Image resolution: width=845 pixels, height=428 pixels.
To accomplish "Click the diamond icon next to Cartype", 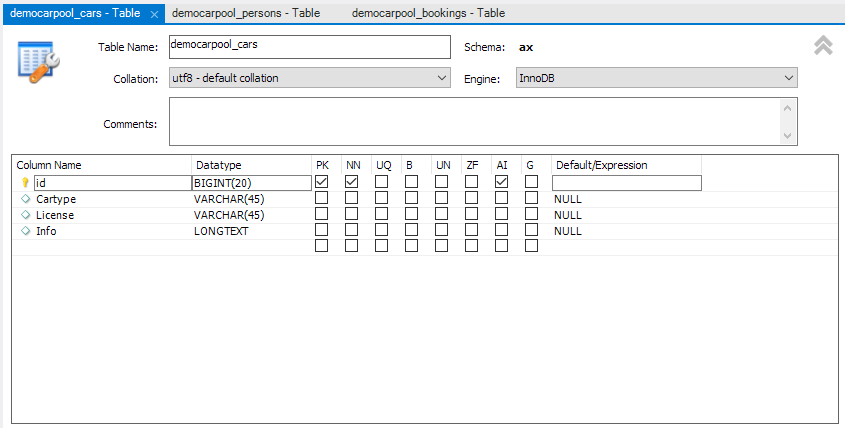I will pyautogui.click(x=26, y=199).
